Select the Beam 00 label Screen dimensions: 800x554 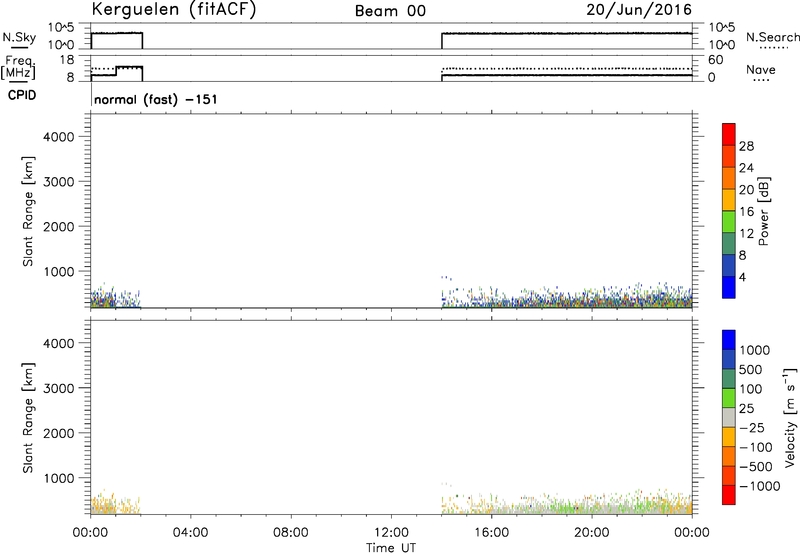(390, 11)
